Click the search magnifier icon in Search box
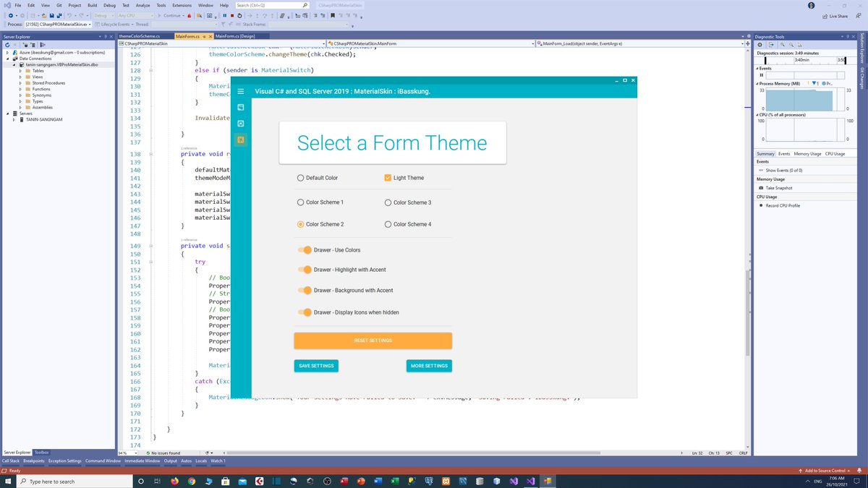Screen dimensions: 868x488 305,5
